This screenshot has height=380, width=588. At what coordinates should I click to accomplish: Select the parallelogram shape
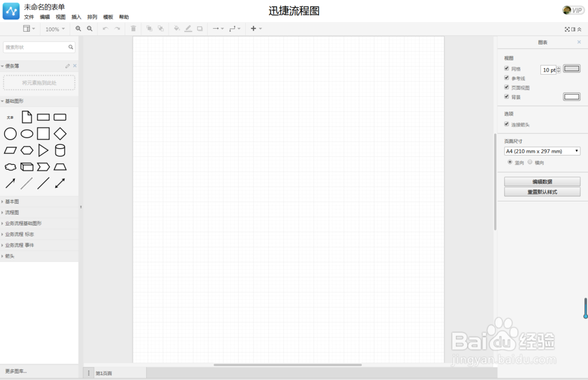point(10,150)
